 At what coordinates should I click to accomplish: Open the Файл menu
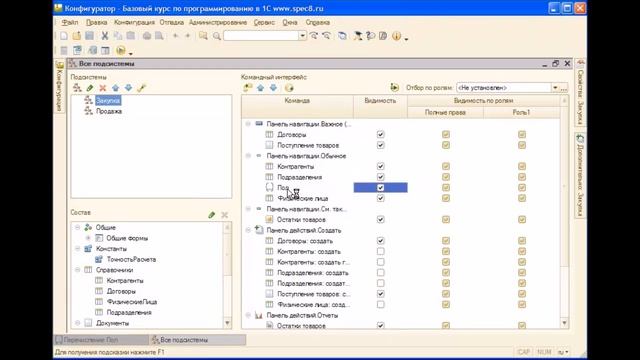70,22
